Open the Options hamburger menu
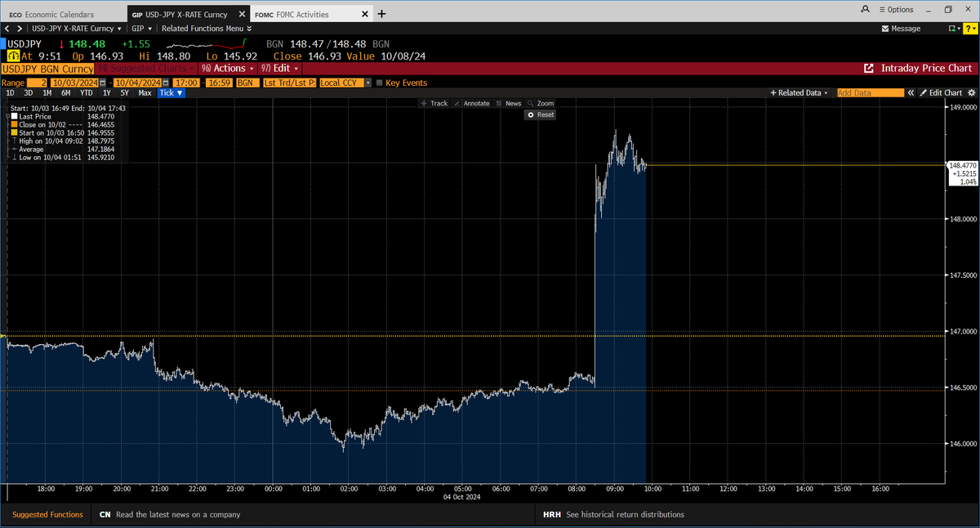This screenshot has height=528, width=980. point(896,9)
